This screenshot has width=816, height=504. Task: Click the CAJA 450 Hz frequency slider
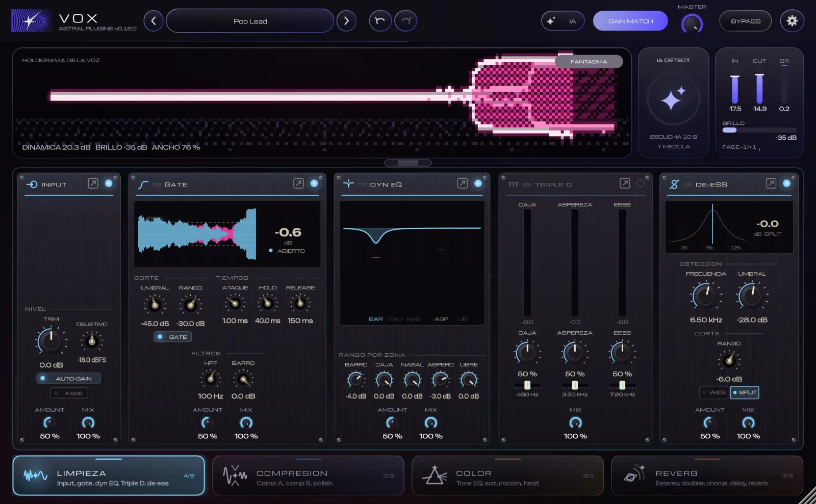[x=527, y=385]
